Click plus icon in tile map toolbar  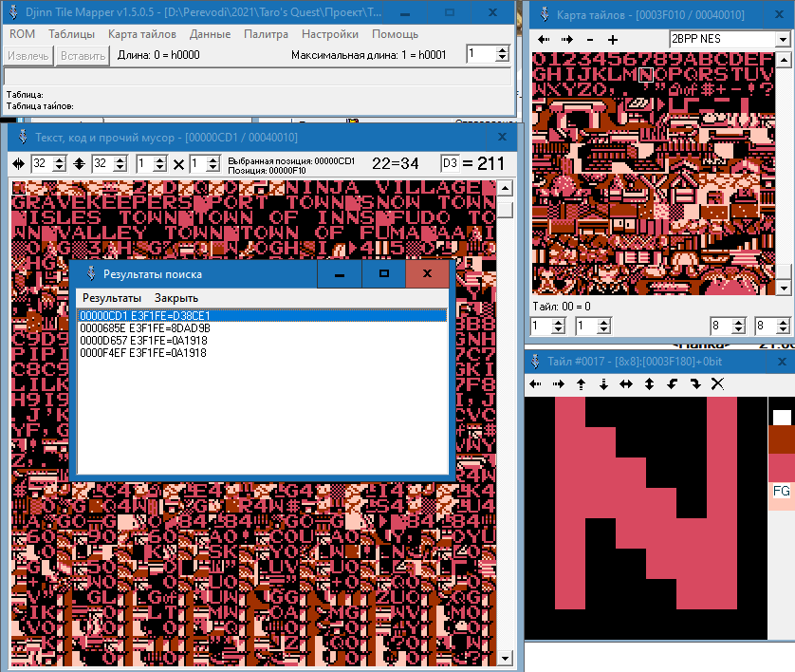tap(613, 39)
